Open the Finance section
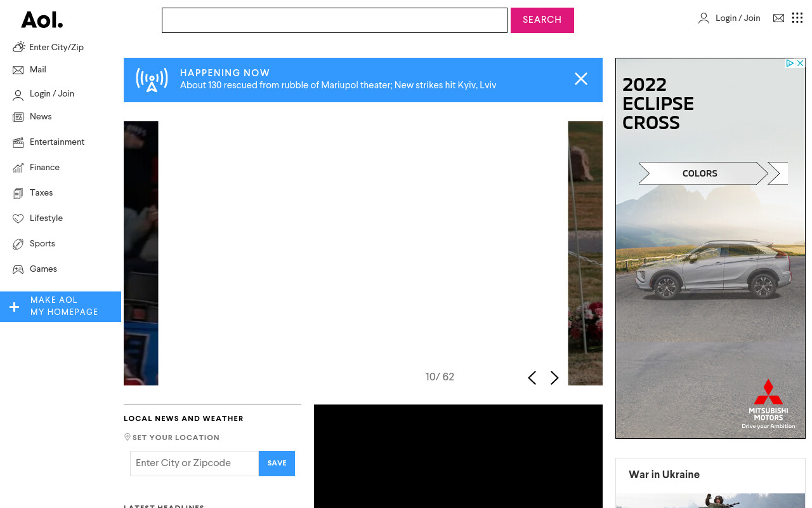 click(44, 168)
